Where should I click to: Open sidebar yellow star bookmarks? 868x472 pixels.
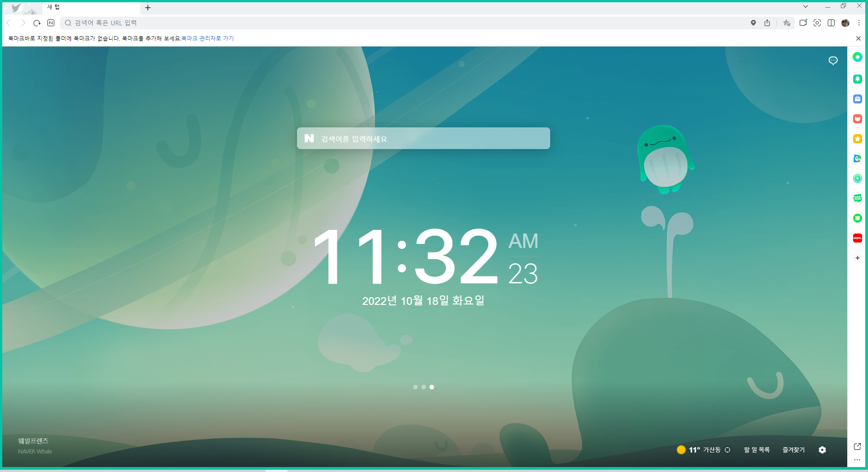coord(858,139)
